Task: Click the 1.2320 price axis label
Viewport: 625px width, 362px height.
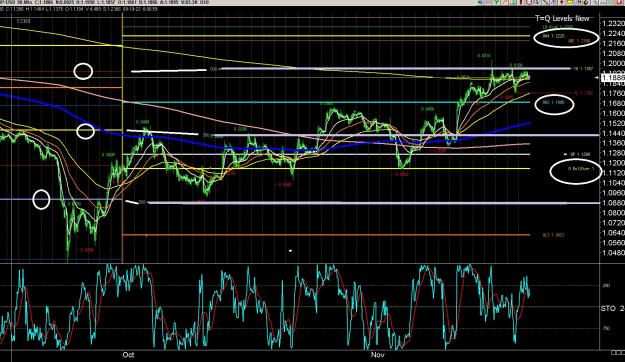Action: 614,24
